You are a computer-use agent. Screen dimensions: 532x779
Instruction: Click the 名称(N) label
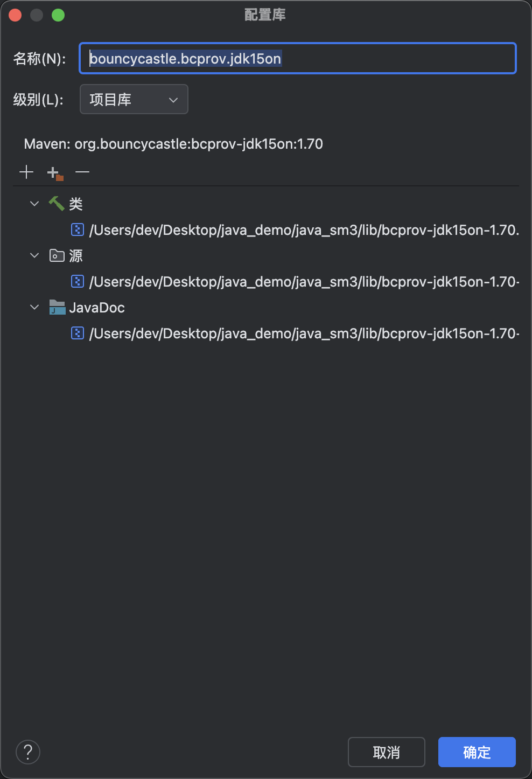pyautogui.click(x=40, y=58)
